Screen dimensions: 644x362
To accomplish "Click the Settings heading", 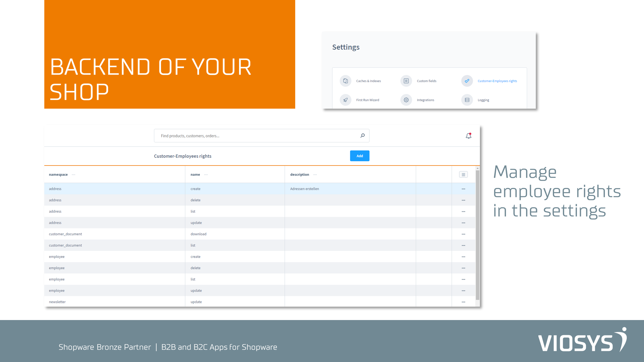I will click(x=346, y=47).
